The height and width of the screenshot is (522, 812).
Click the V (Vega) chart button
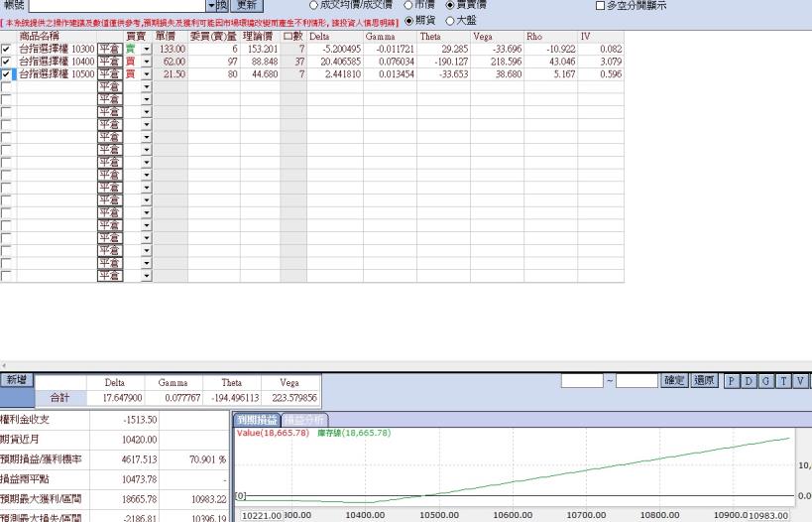pos(798,381)
